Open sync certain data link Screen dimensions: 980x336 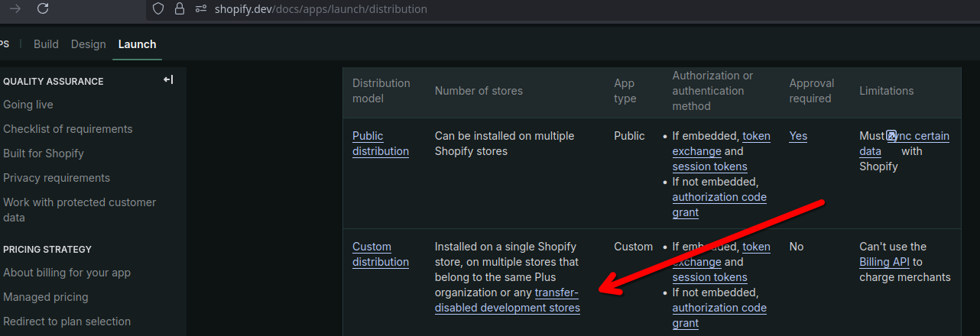pos(904,144)
